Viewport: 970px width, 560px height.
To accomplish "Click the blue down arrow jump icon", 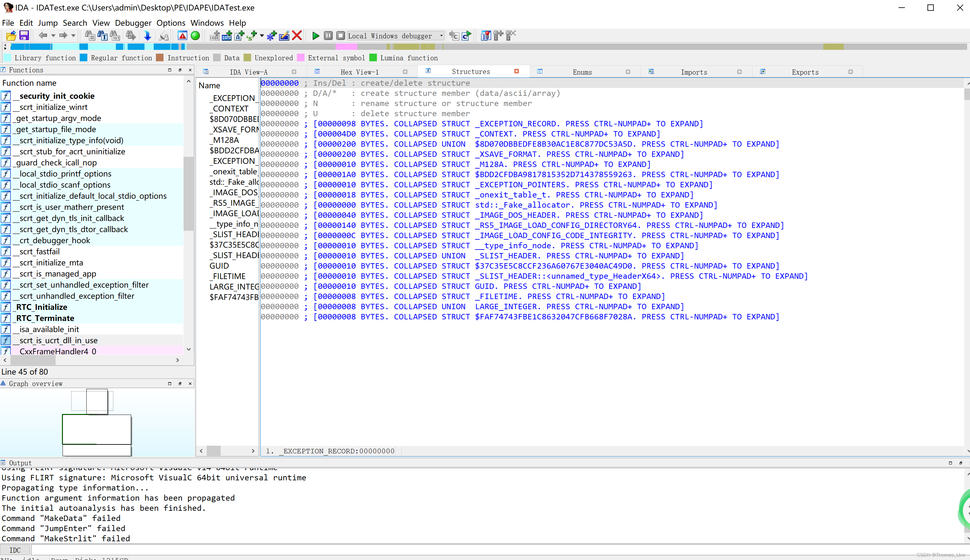I will click(147, 36).
